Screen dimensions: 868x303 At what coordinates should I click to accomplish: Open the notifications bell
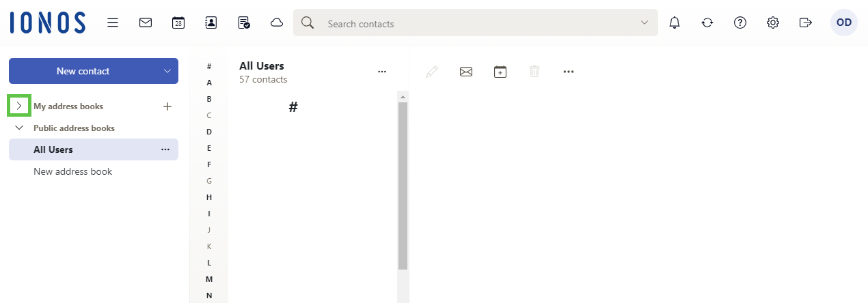coord(675,23)
